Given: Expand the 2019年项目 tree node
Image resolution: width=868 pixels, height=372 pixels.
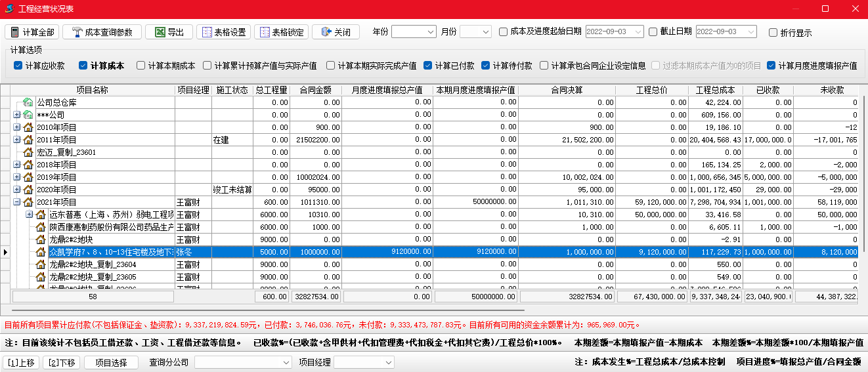Looking at the screenshot, I should point(17,177).
